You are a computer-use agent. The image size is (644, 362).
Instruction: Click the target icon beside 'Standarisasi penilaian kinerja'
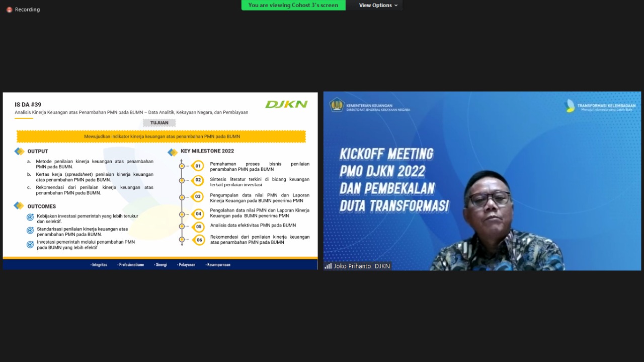click(x=30, y=231)
